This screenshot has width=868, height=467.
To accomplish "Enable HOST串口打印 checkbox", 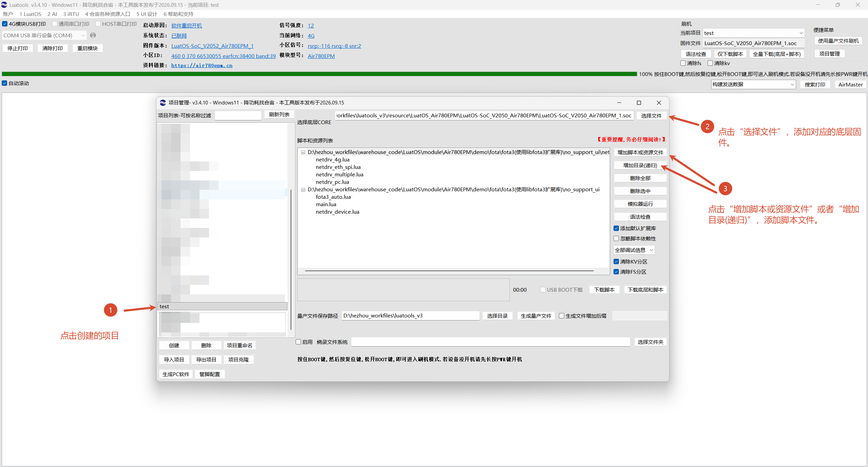I will [98, 24].
